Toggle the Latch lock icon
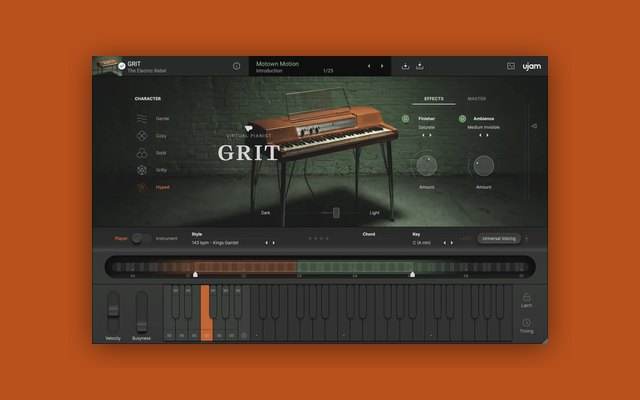640x400 pixels. (x=527, y=297)
